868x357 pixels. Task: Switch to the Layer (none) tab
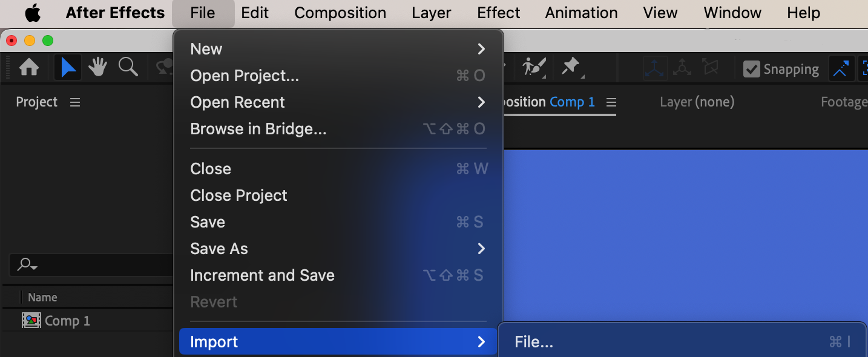[697, 102]
